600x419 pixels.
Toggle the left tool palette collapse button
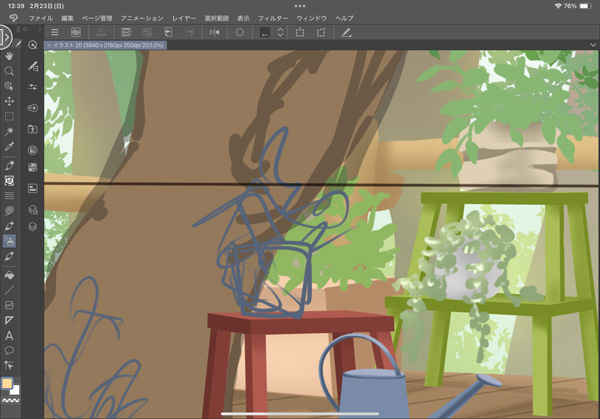[x=4, y=37]
